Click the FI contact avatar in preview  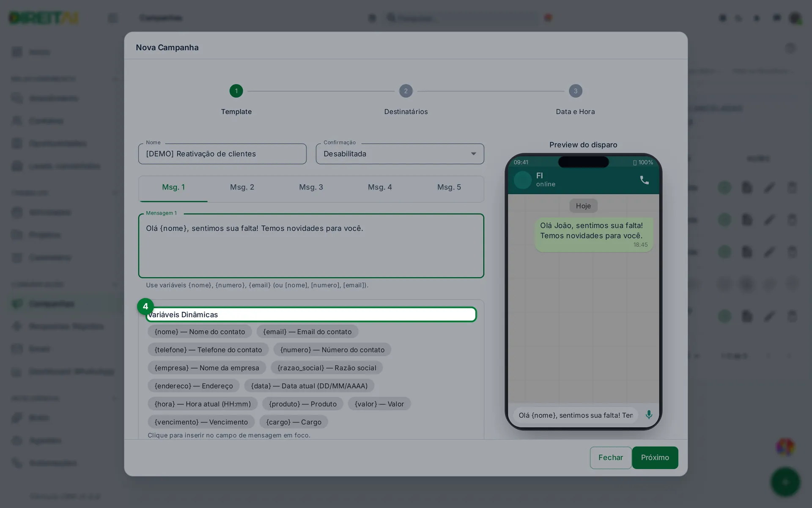pos(522,180)
